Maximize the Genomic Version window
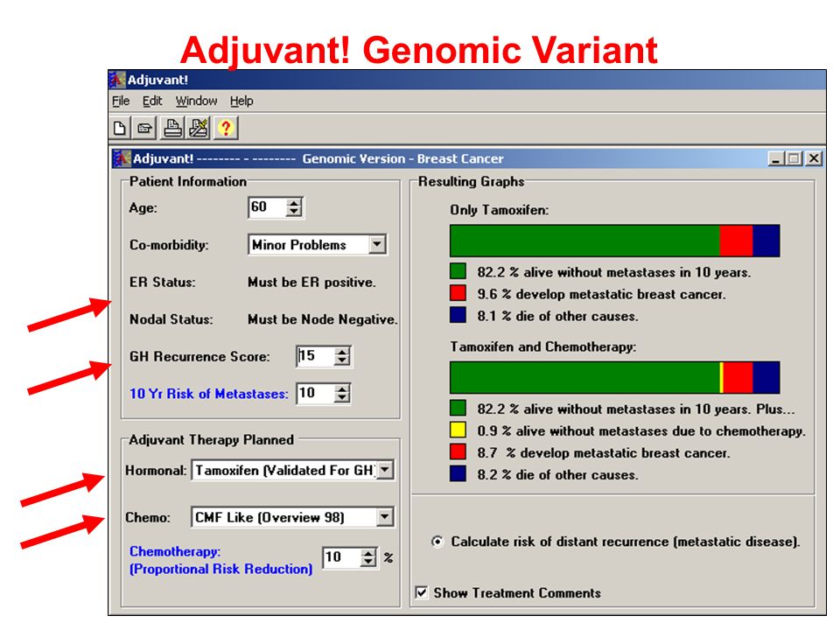 [x=794, y=158]
